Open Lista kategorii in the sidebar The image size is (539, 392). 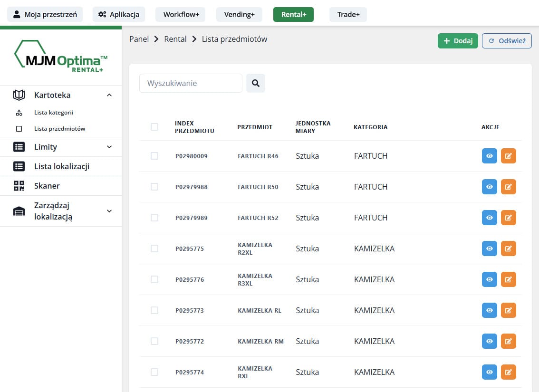pyautogui.click(x=53, y=113)
